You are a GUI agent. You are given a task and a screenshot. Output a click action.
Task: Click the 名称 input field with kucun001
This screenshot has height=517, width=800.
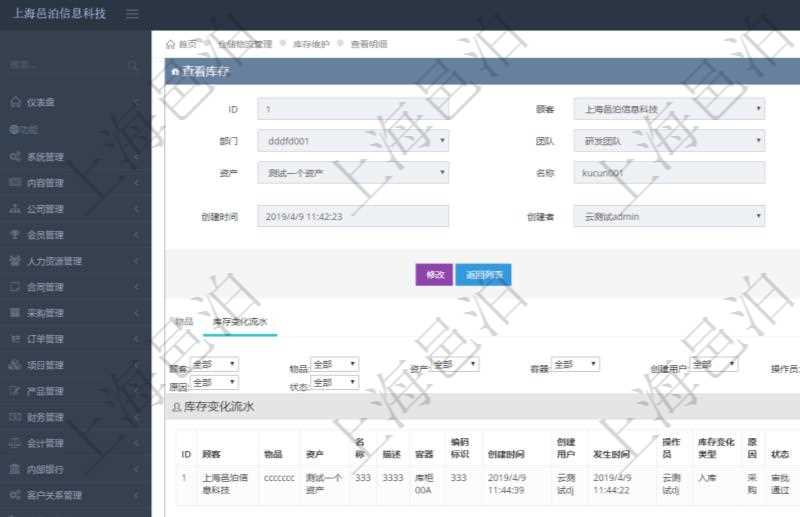(x=668, y=173)
